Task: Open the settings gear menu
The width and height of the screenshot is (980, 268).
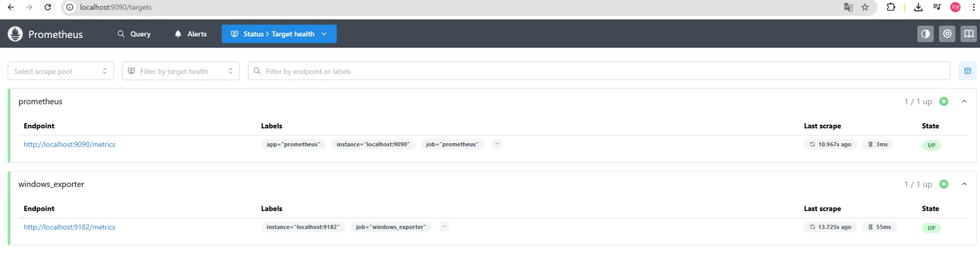Action: [x=947, y=34]
